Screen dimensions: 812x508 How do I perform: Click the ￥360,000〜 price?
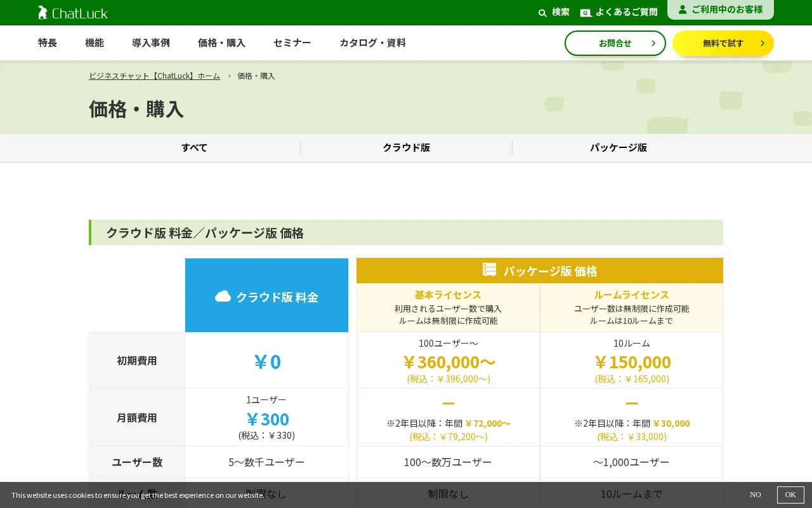click(449, 362)
